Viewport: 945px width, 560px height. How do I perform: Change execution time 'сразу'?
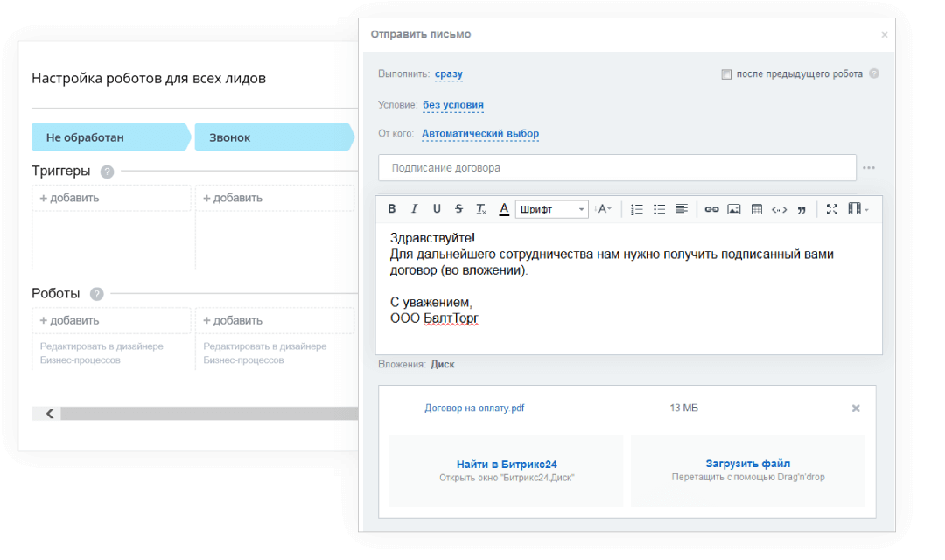pyautogui.click(x=448, y=74)
